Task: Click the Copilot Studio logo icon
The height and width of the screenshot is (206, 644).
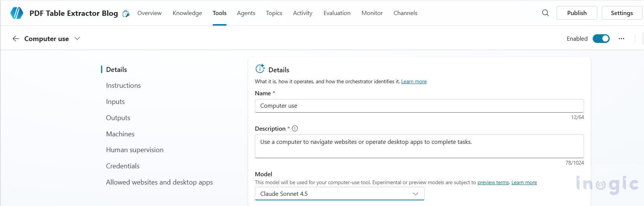Action: click(17, 13)
